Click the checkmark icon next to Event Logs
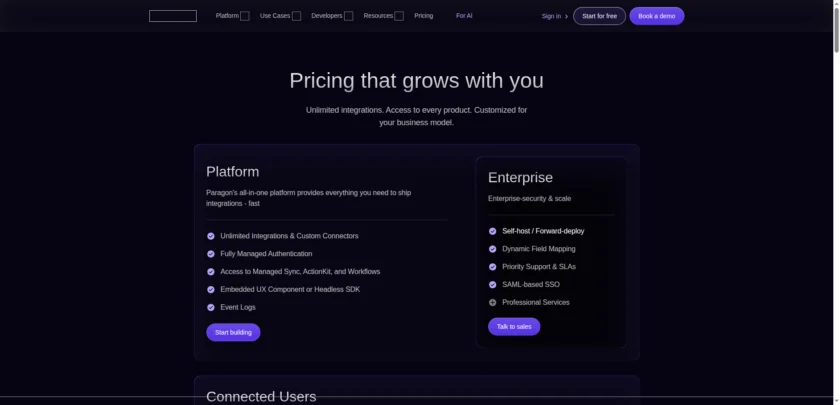840x405 pixels. (x=211, y=307)
